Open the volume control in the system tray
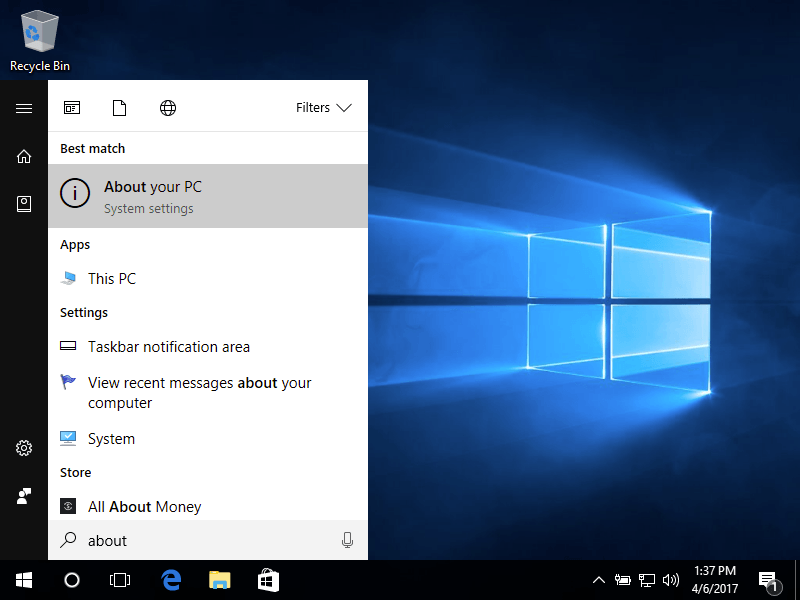The width and height of the screenshot is (800, 600). pyautogui.click(x=672, y=579)
